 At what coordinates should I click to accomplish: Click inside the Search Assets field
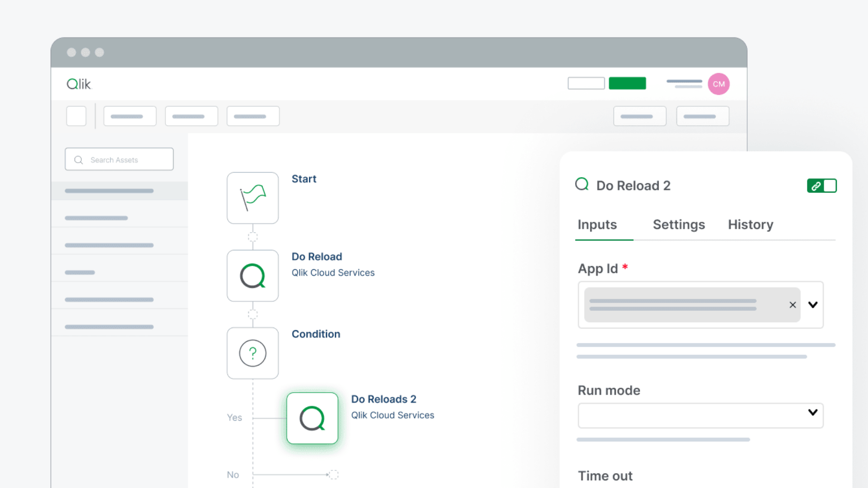[x=119, y=160]
